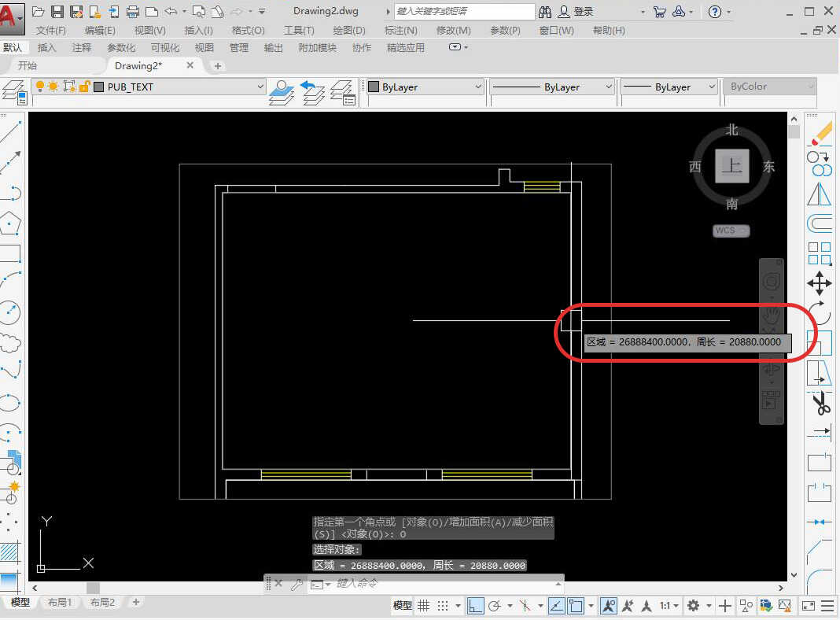Switch to the 注释 ribbon tab
The image size is (840, 620).
click(x=82, y=48)
